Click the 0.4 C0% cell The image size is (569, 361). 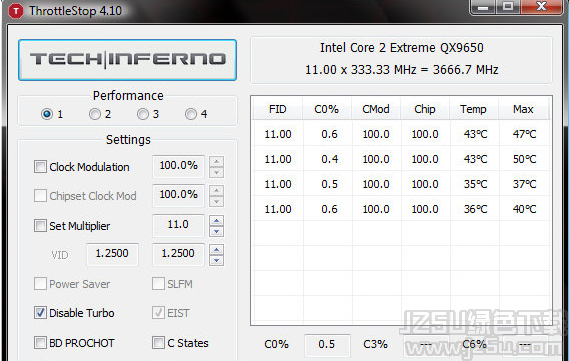click(329, 159)
